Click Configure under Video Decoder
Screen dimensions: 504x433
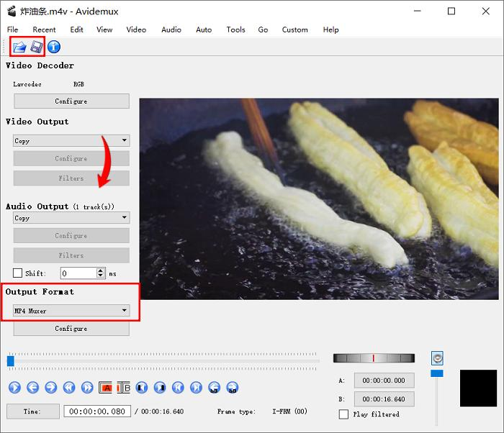click(x=71, y=101)
